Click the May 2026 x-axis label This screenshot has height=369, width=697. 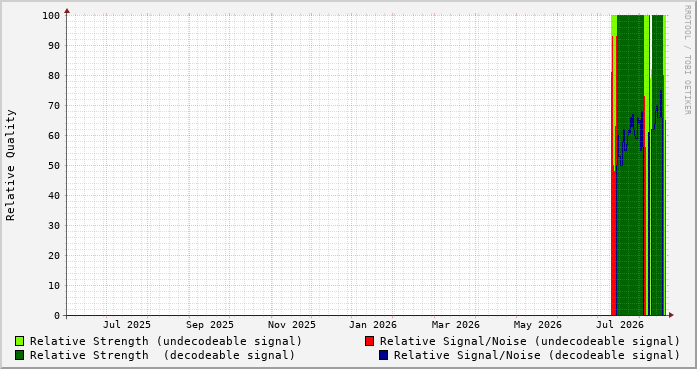537,325
